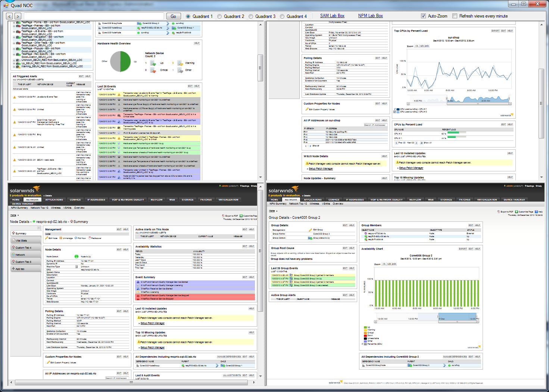This screenshot has height=392, width=549.
Task: Click Export to PDF icon on Group Details page
Action: tap(499, 212)
